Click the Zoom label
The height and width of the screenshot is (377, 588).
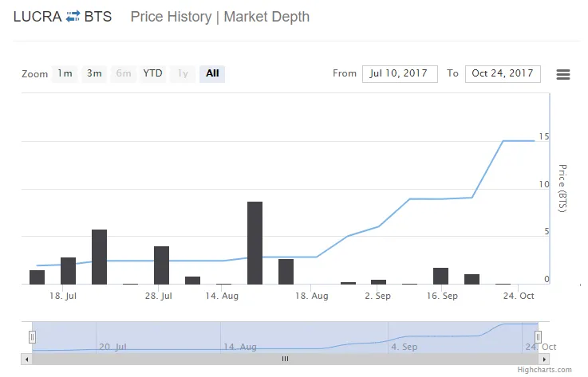tap(35, 74)
